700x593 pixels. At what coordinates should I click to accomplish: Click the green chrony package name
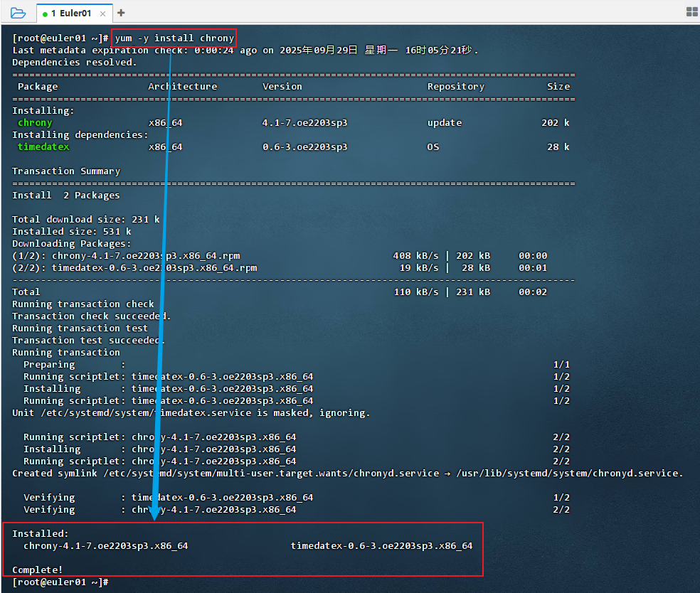pos(35,123)
